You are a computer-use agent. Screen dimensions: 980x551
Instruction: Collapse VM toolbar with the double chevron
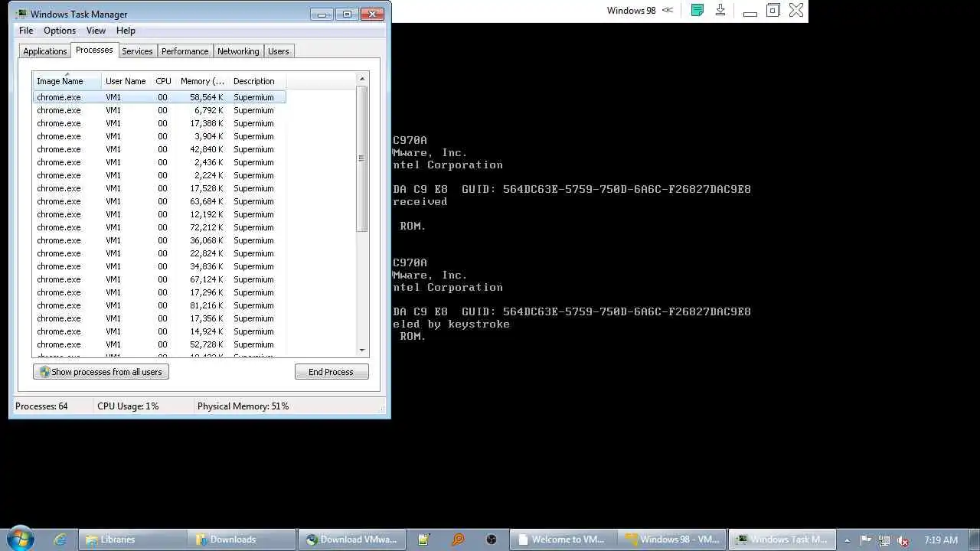pos(668,10)
